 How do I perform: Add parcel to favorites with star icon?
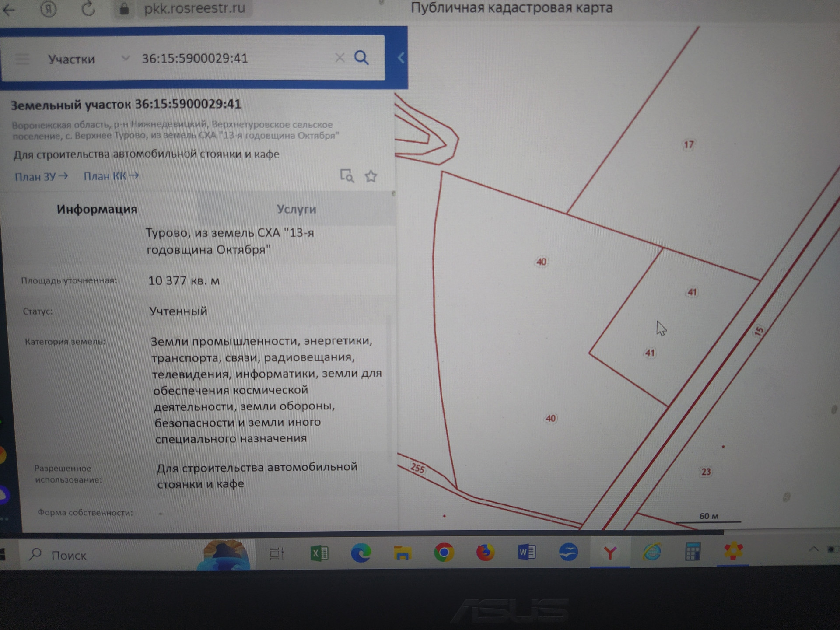[x=371, y=176]
